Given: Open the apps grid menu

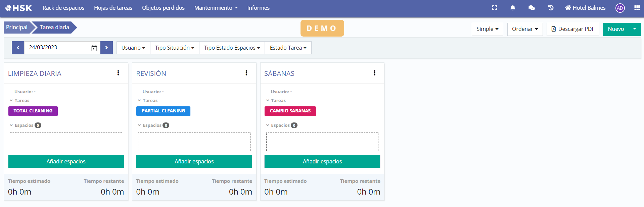Looking at the screenshot, I should click(637, 8).
